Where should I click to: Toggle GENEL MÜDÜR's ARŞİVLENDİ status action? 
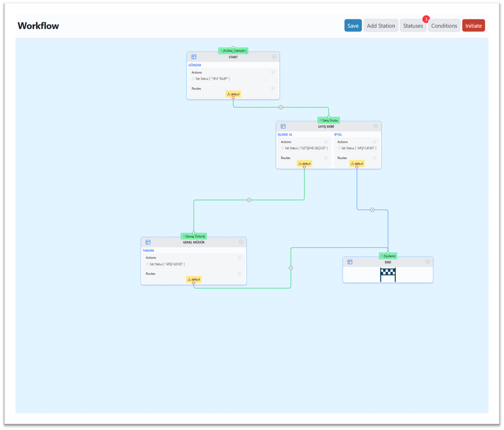(147, 264)
